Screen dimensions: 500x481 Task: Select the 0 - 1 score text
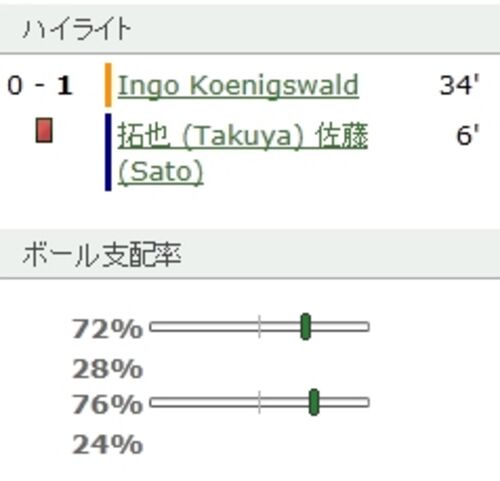(40, 86)
